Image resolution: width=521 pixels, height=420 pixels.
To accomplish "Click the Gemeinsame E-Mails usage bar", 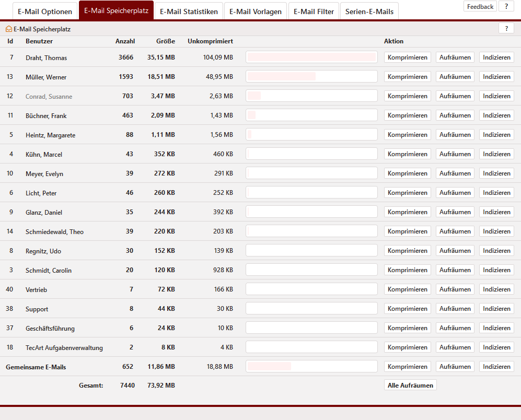I will click(311, 367).
